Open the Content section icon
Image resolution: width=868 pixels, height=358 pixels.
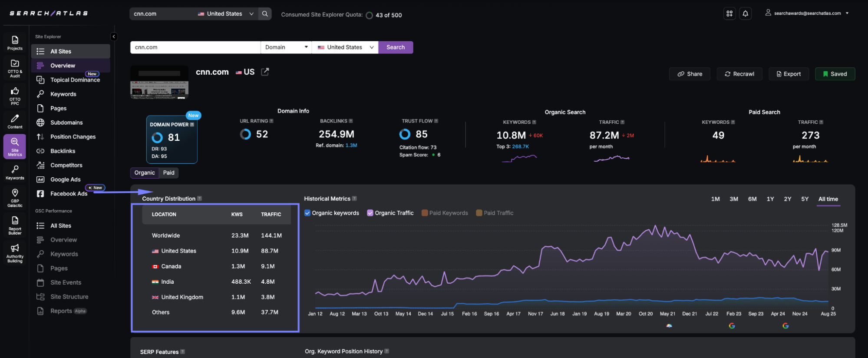click(x=15, y=121)
